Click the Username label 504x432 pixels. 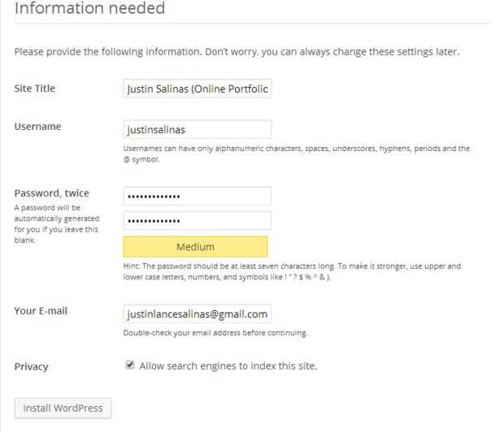pyautogui.click(x=37, y=127)
